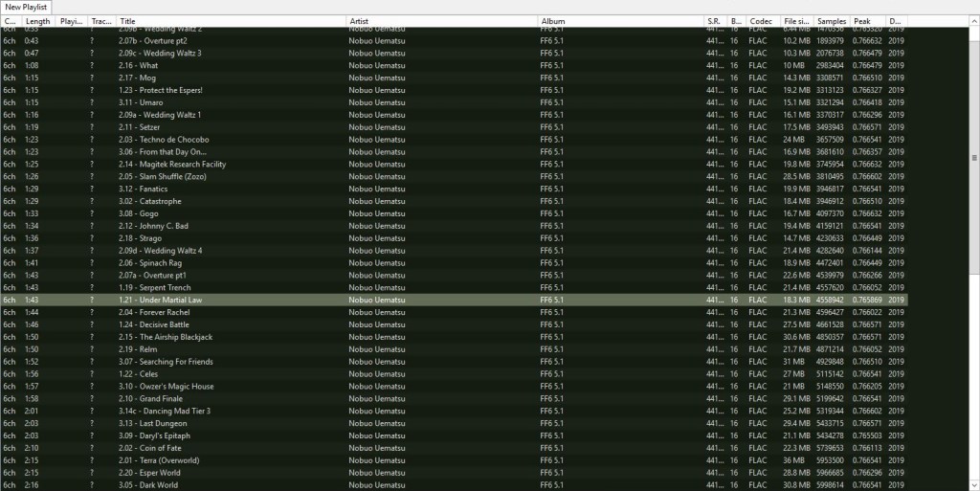
Task: Select the track 'Techno de Chocobo'
Action: [164, 140]
